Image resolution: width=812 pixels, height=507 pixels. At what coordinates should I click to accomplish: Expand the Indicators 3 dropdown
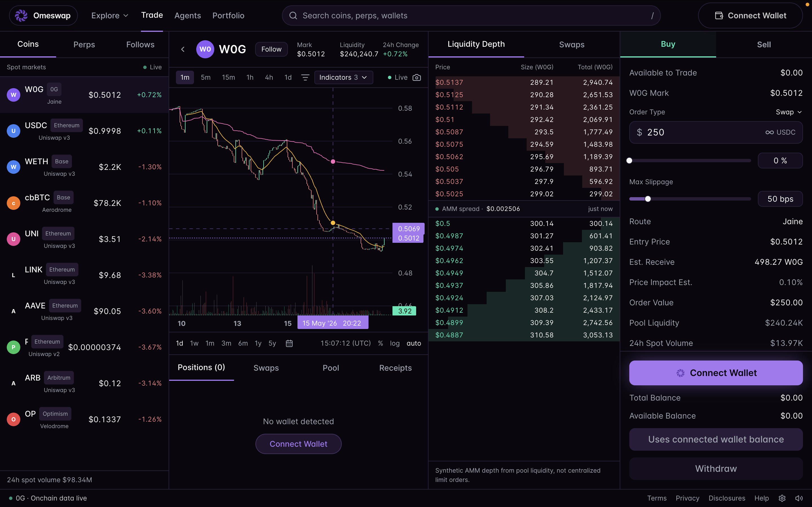pos(344,77)
